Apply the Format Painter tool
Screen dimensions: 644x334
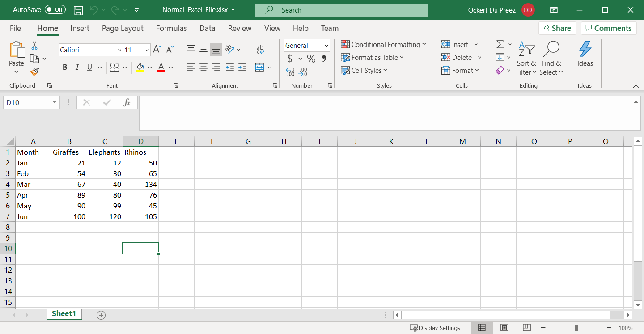pos(34,72)
